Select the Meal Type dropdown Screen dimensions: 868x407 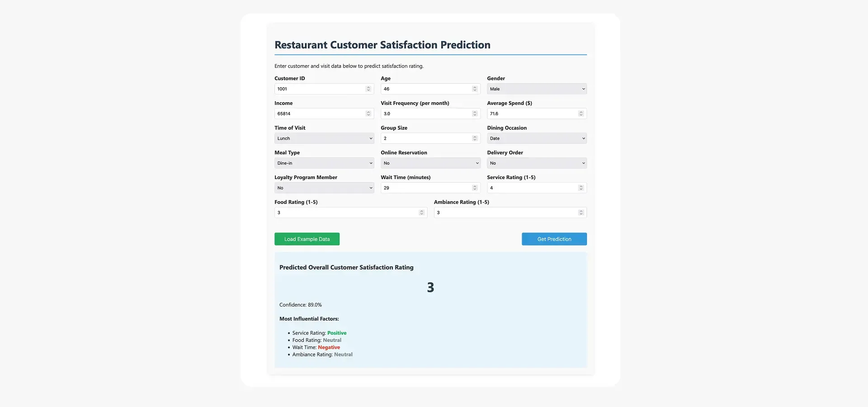(324, 163)
